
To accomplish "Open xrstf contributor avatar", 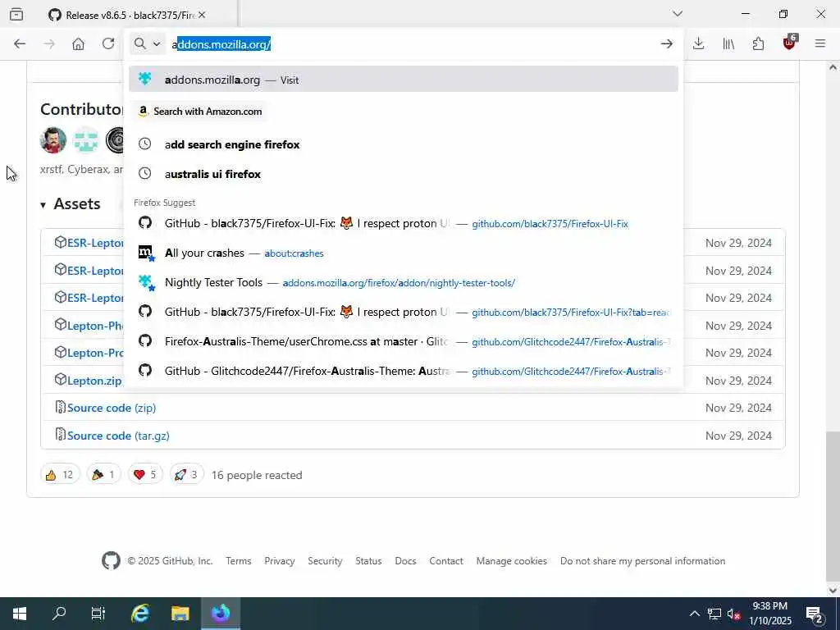I will pos(53,140).
